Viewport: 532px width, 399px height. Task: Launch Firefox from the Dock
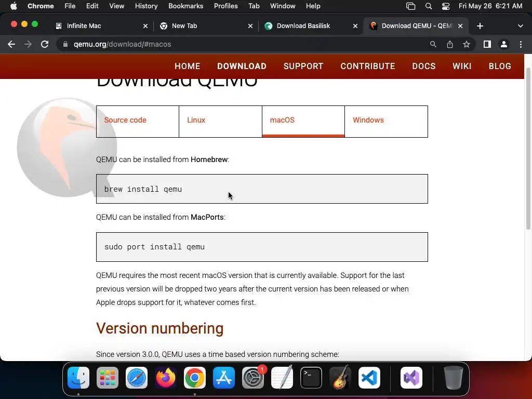(166, 378)
